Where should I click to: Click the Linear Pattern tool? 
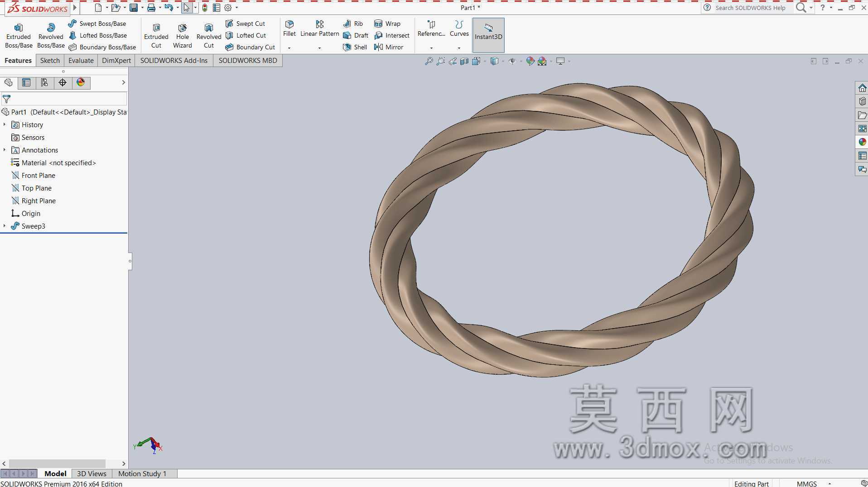pyautogui.click(x=320, y=28)
